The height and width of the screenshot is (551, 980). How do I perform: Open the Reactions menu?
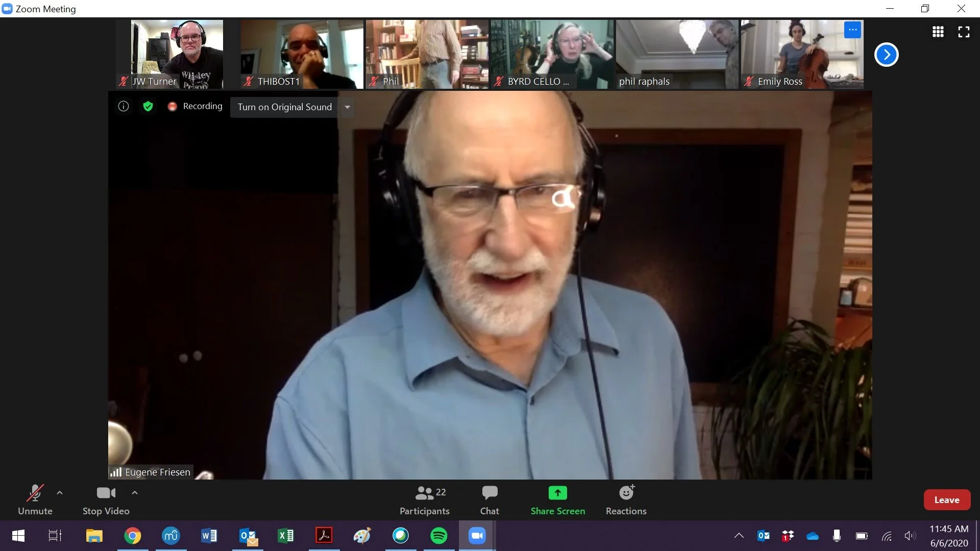click(626, 500)
